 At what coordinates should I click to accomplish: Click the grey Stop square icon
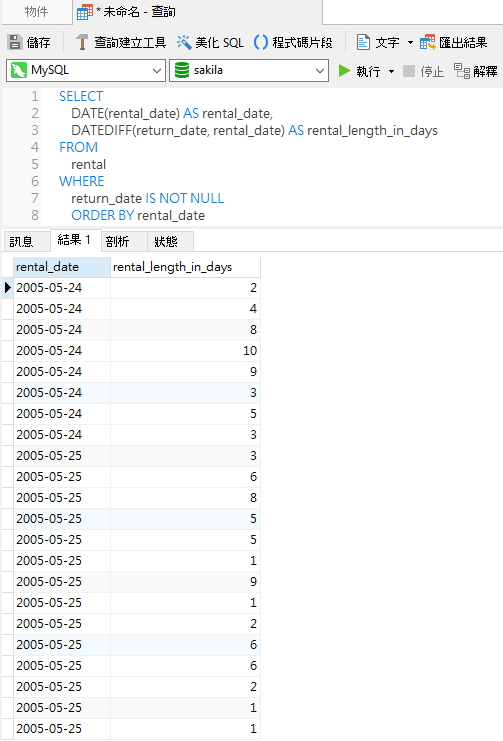click(409, 71)
